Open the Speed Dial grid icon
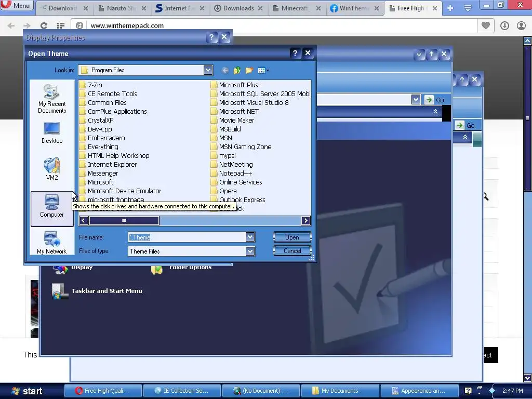 61,25
